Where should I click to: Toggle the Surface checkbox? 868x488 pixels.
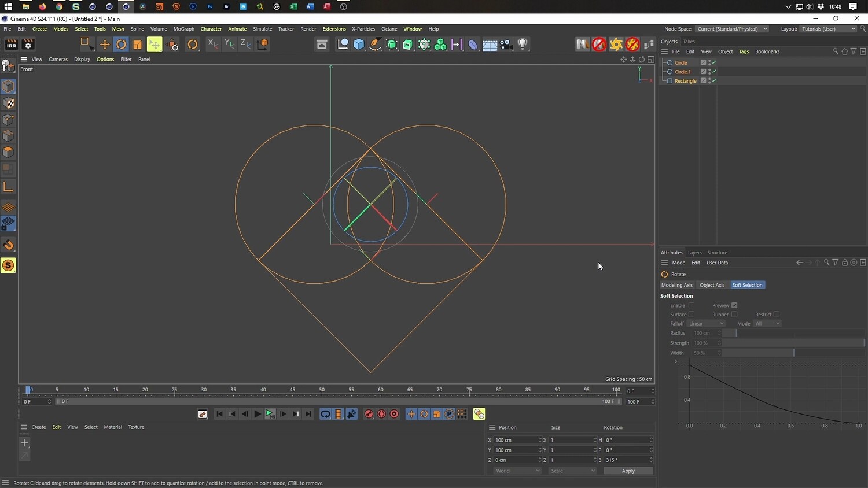[691, 315]
